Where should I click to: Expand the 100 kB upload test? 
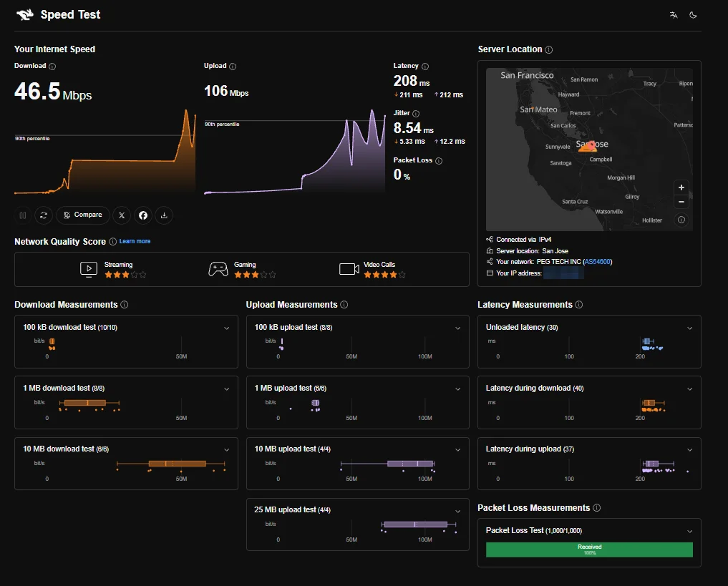tap(458, 328)
